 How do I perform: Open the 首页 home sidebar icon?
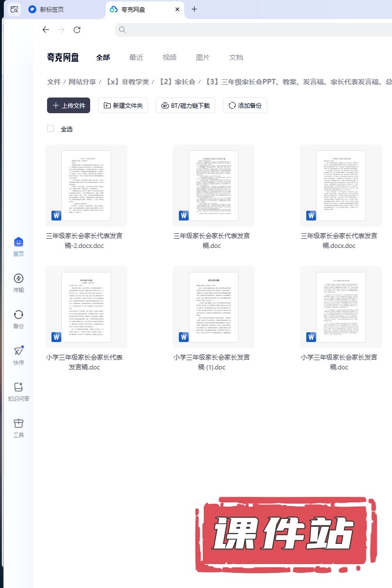click(x=19, y=242)
